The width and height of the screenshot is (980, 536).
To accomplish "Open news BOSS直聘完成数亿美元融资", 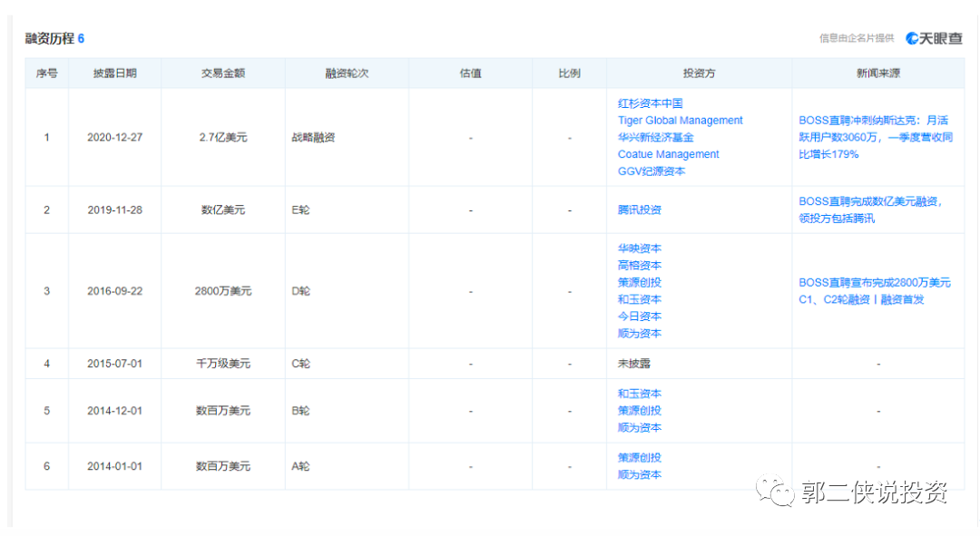I will [870, 210].
